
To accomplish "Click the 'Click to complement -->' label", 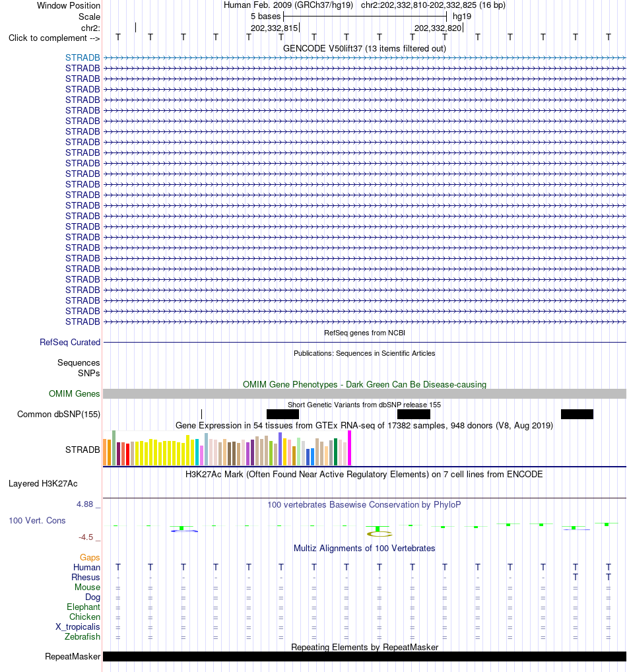I will tap(54, 38).
